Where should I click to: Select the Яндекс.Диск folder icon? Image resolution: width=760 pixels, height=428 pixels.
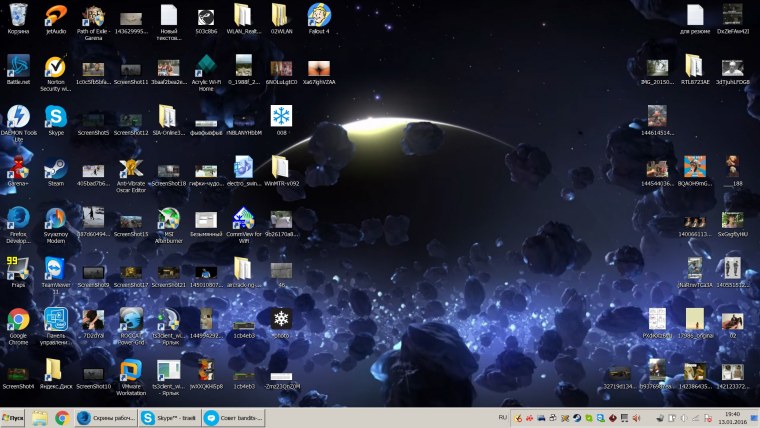(56, 374)
